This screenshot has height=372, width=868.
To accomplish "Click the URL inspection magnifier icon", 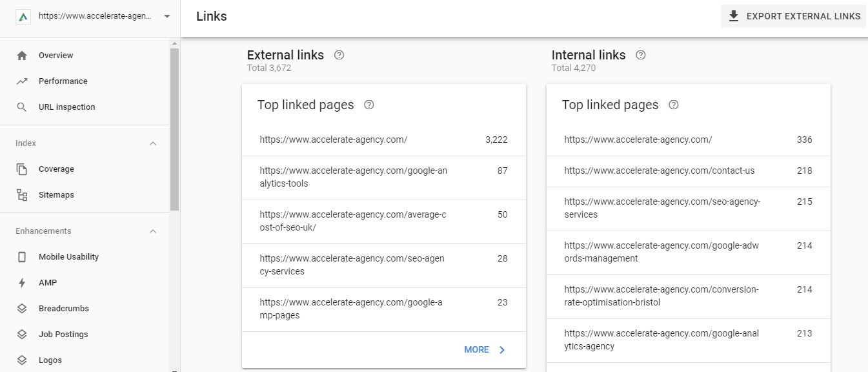I will click(23, 107).
